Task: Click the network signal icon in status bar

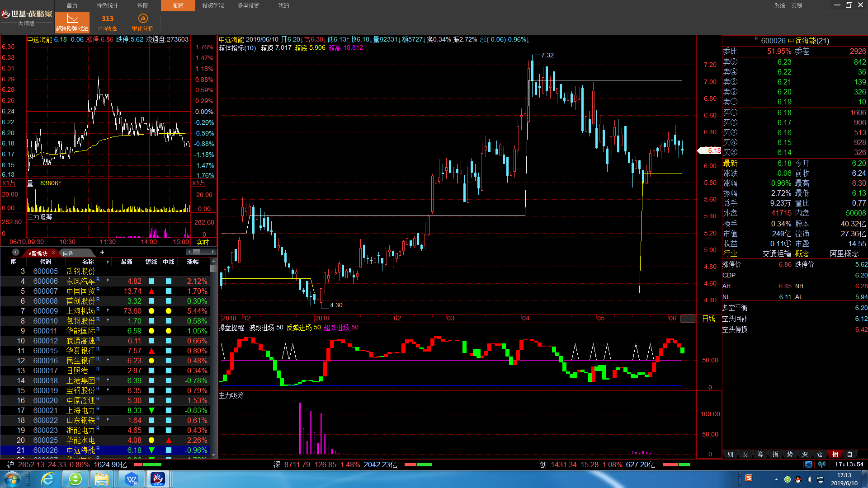Action: click(x=822, y=464)
